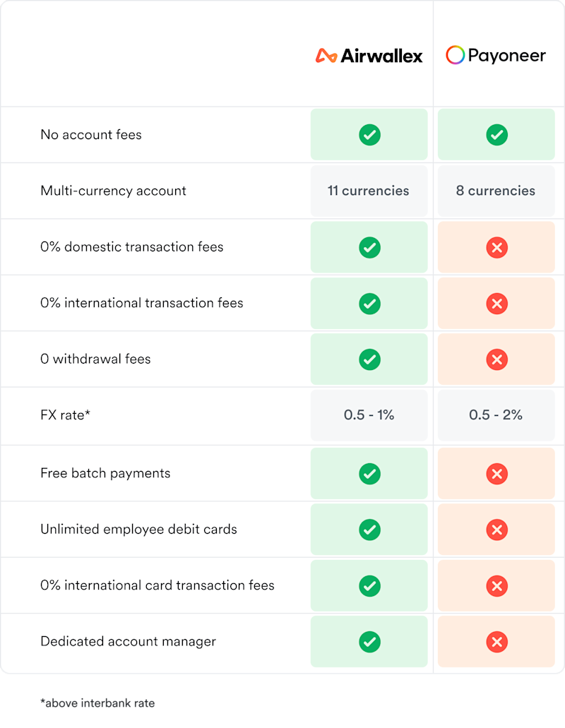Click the *above interbank rate footnote

tap(97, 703)
